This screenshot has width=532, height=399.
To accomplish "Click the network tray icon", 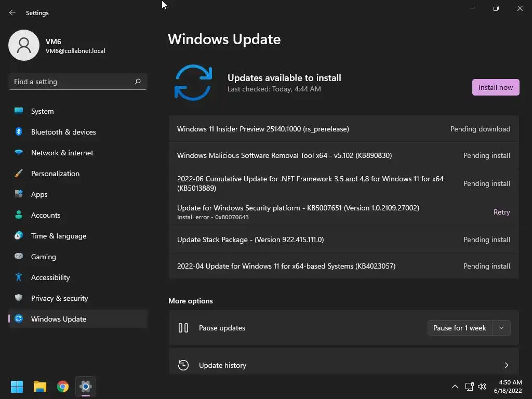I will click(x=469, y=387).
